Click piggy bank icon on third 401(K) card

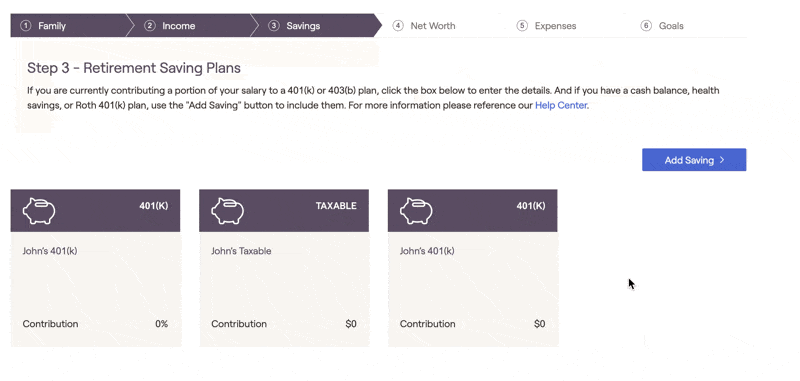click(x=416, y=211)
